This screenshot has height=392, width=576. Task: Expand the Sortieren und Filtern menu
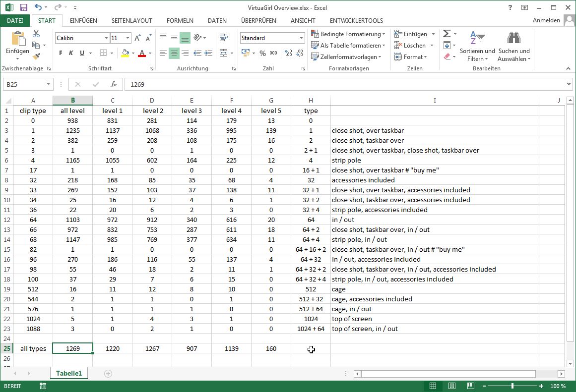coord(477,46)
